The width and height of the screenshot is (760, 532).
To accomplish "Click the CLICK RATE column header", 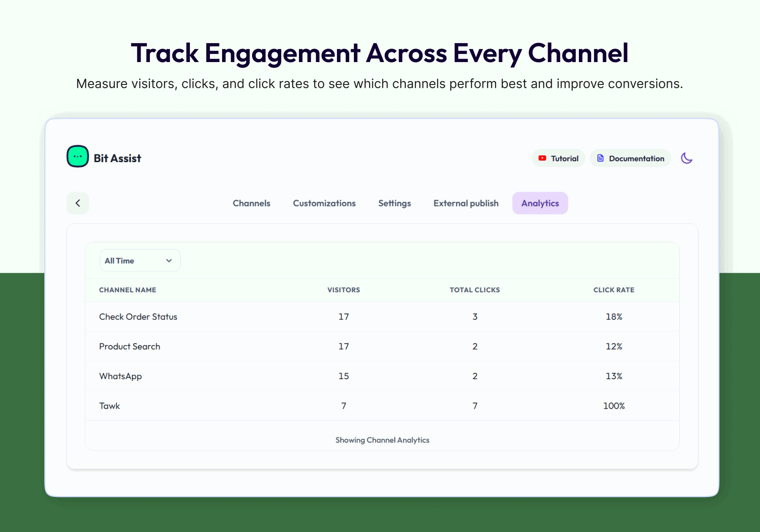I will (x=614, y=290).
